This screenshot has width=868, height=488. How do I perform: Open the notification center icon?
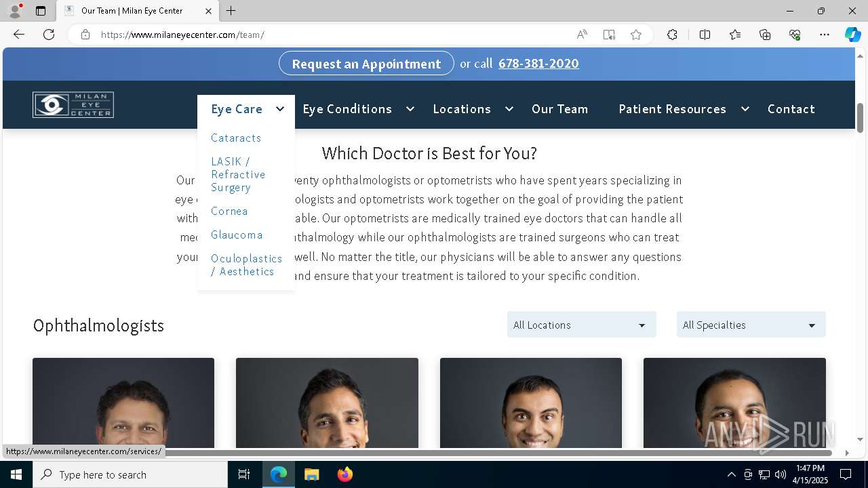pyautogui.click(x=846, y=474)
